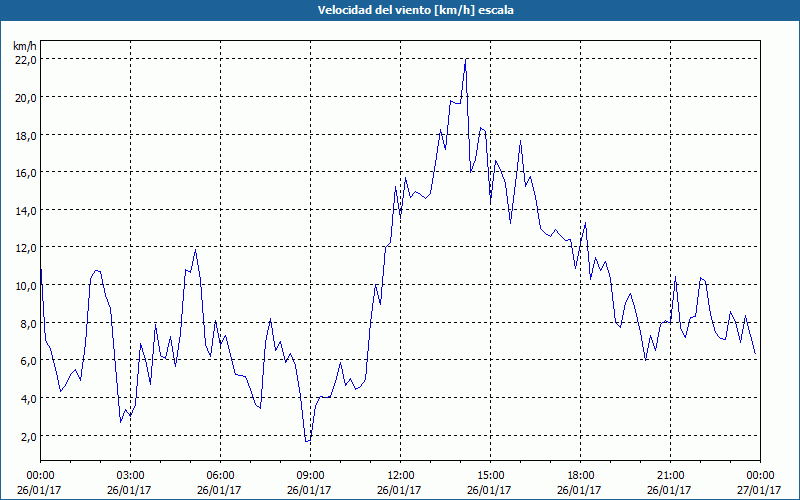This screenshot has height=500, width=800.
Task: Click the "00:00" label above the first 26/01/17
Action: [40, 476]
